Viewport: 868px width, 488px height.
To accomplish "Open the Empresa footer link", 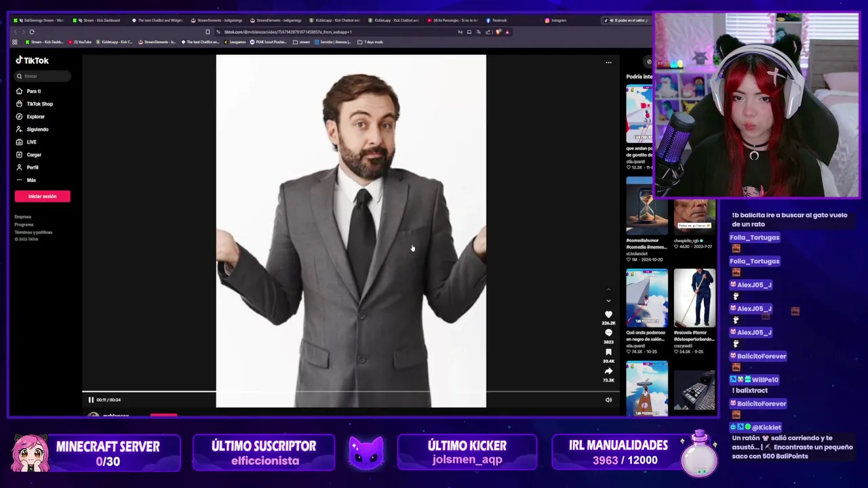I will pyautogui.click(x=22, y=217).
